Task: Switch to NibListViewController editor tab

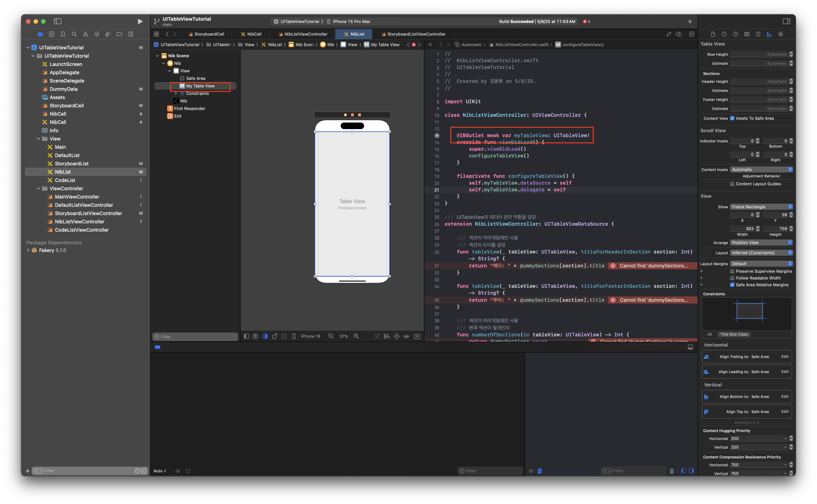Action: click(303, 34)
